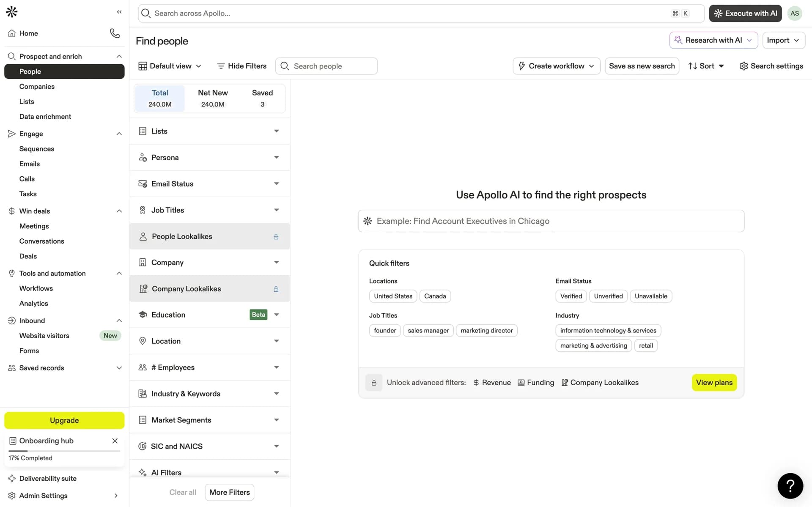Toggle the United States quick filter
Viewport: 812px width, 507px height.
pos(393,296)
